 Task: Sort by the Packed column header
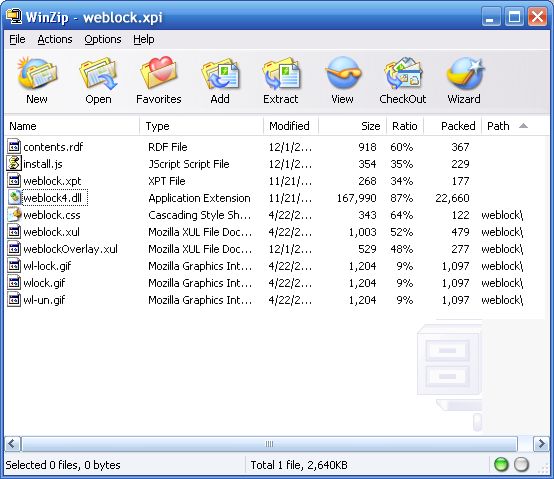[x=453, y=126]
